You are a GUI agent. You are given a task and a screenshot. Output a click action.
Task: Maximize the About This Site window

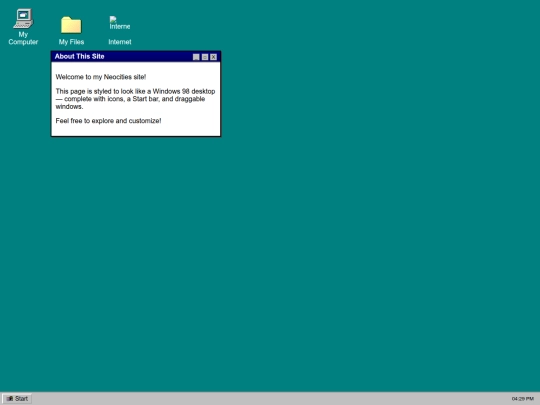205,57
